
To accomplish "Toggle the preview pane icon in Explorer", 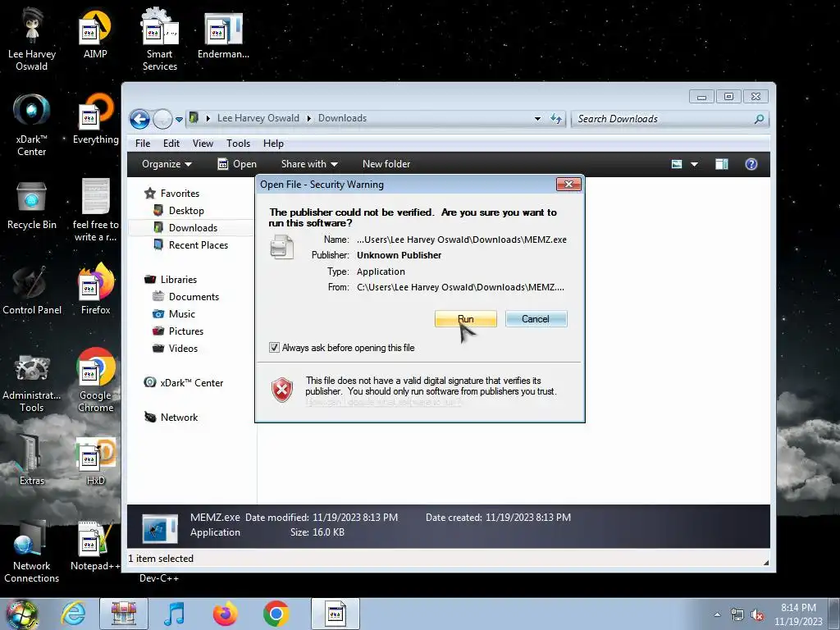I will coord(722,164).
